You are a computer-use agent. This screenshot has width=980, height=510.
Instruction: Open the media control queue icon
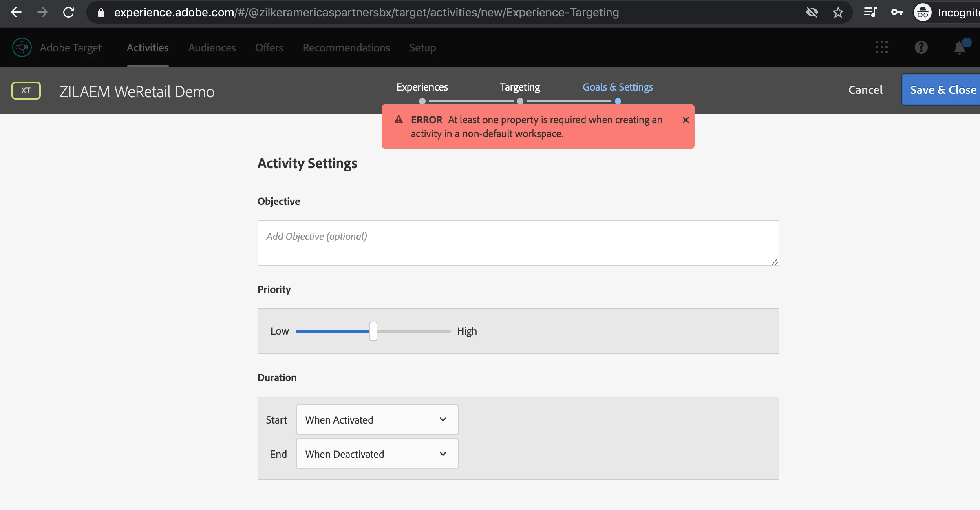[870, 12]
